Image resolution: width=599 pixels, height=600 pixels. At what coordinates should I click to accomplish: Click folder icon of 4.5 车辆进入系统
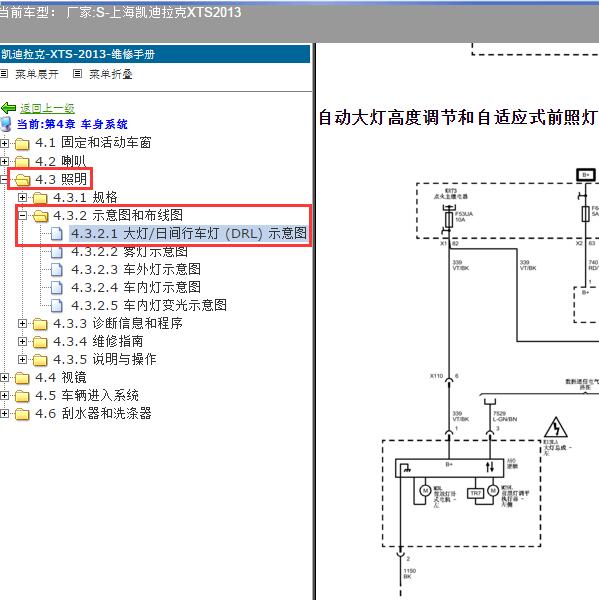(x=22, y=396)
